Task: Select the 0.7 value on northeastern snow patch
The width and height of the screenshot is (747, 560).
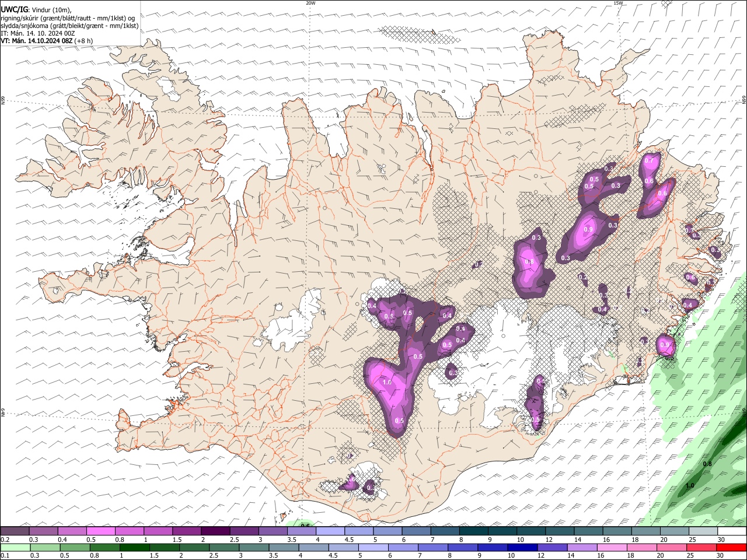Action: (648, 160)
